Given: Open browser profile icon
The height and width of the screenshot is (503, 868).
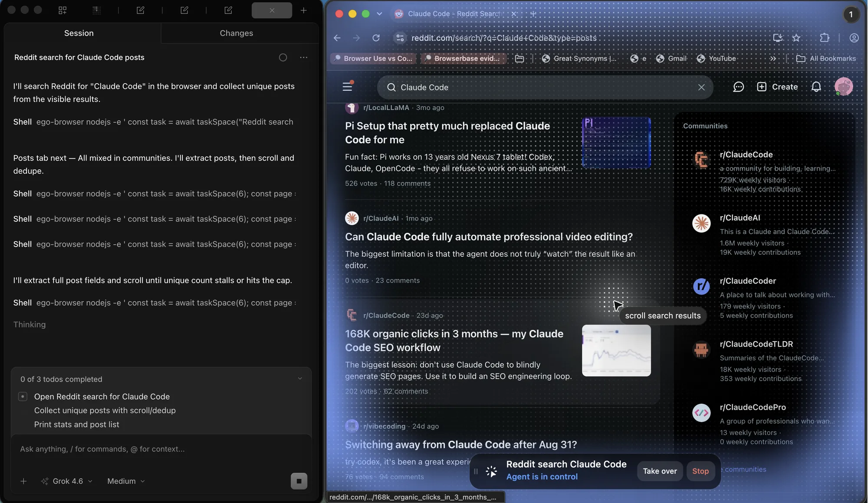Looking at the screenshot, I should tap(854, 38).
